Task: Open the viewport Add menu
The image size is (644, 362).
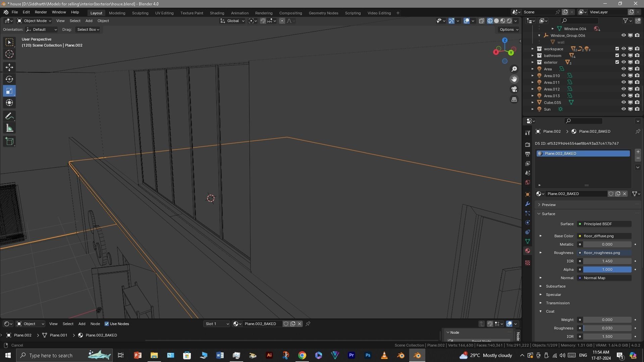Action: click(x=89, y=21)
